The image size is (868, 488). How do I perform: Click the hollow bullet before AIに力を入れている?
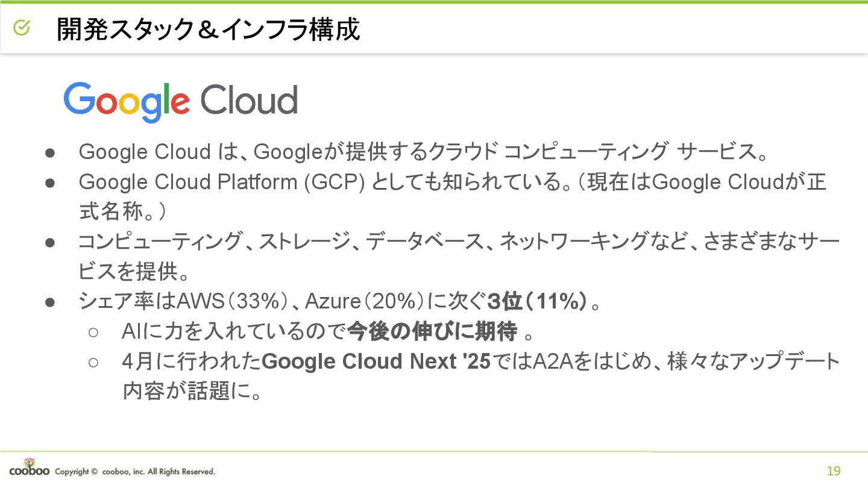tap(93, 332)
